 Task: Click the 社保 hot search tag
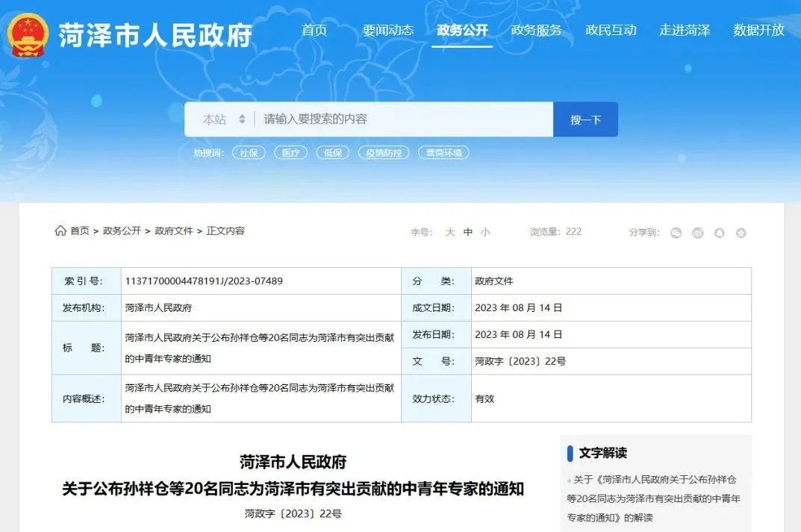(249, 153)
